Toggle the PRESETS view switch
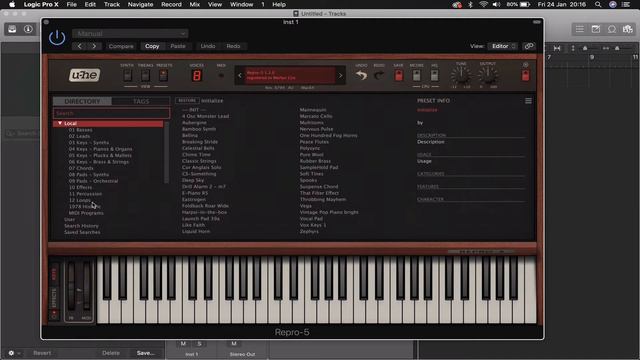Screen dimensions: 640x360 [163, 75]
